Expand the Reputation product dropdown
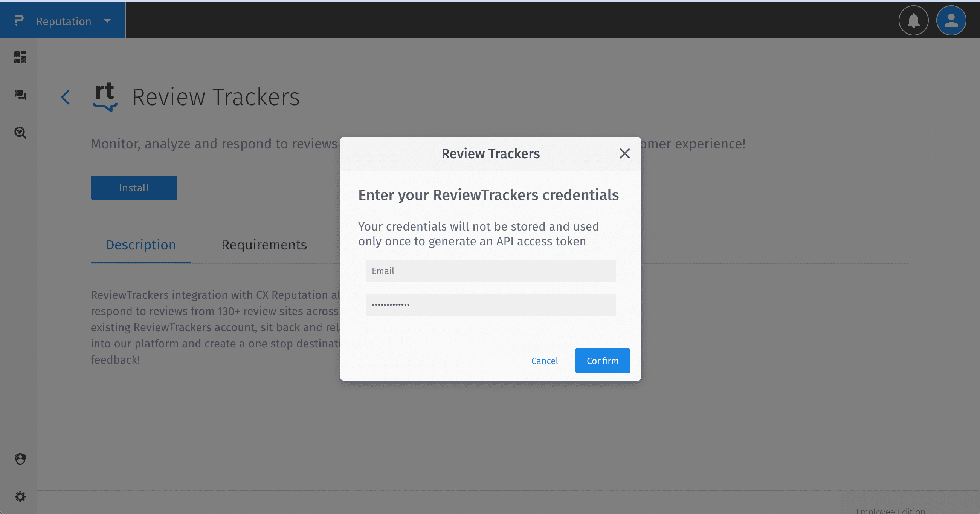Viewport: 980px width, 514px height. click(x=107, y=21)
